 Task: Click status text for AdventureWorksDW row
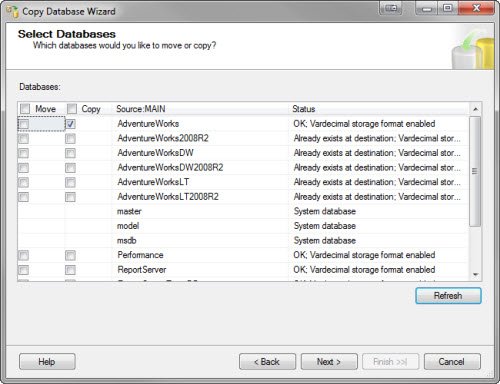(377, 153)
